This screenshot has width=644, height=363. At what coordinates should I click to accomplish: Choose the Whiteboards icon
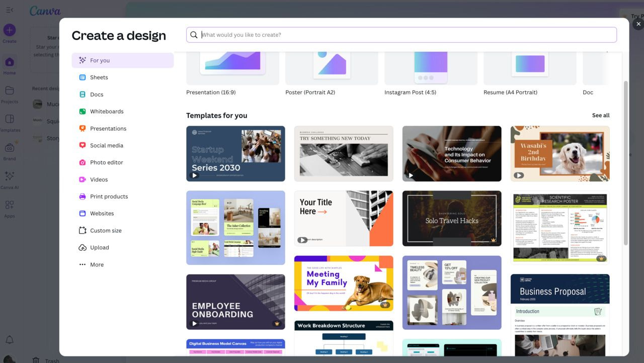(83, 112)
